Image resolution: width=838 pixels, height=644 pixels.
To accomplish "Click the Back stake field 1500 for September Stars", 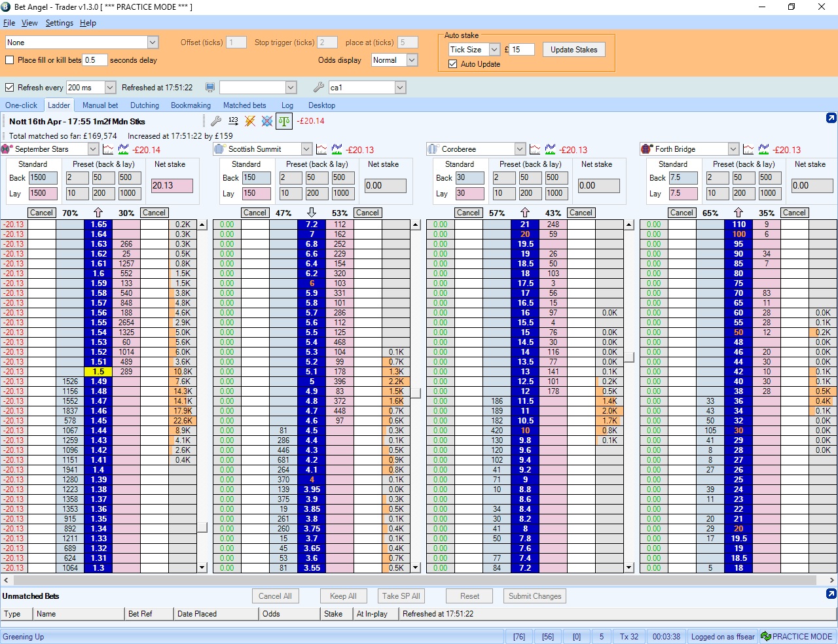I will [x=43, y=177].
